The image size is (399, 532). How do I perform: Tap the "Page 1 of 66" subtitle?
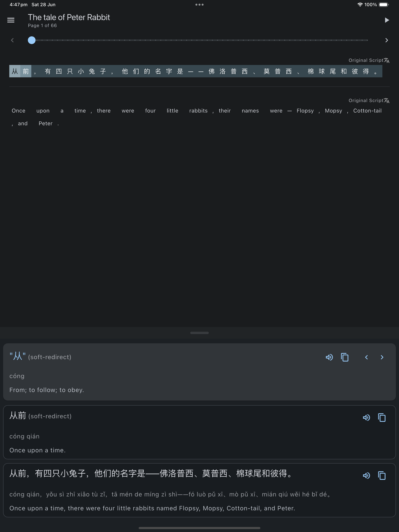coord(42,26)
